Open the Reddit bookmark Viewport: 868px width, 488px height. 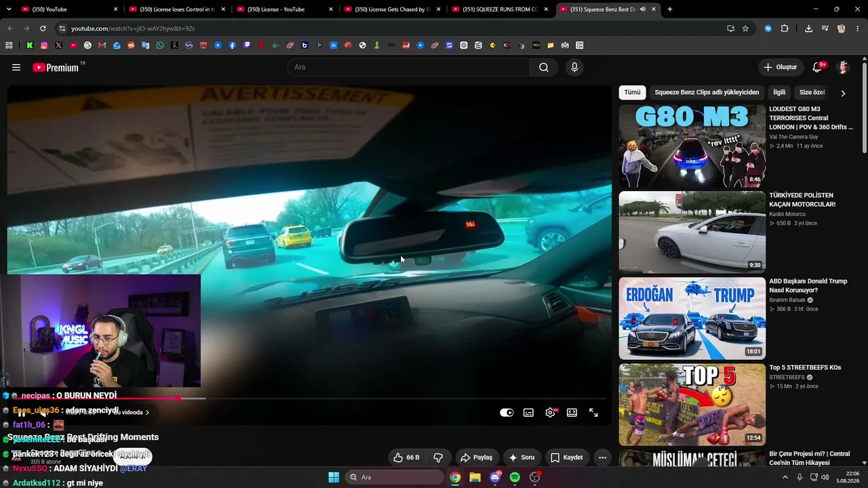tap(131, 45)
